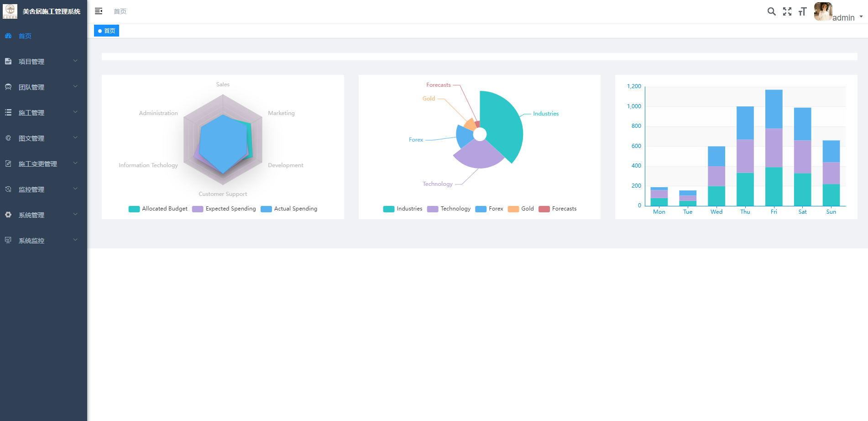Click the purple Technology pie slice

(479, 155)
